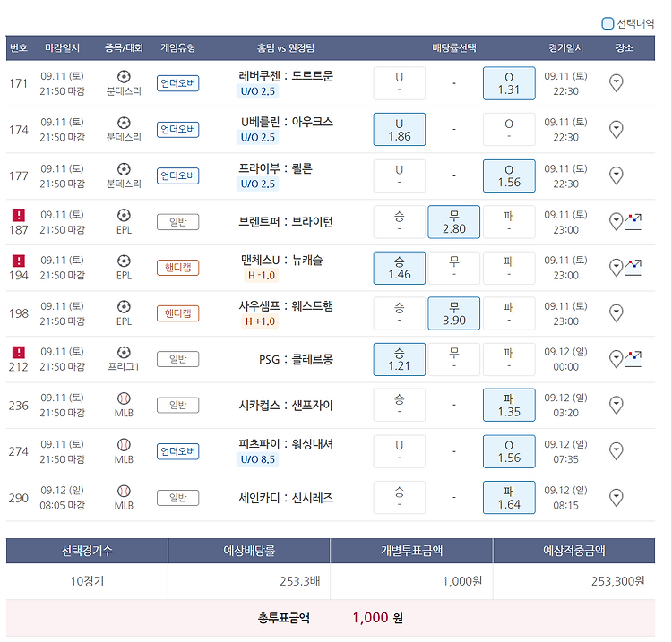Open venue pin for match 171

coord(616,83)
